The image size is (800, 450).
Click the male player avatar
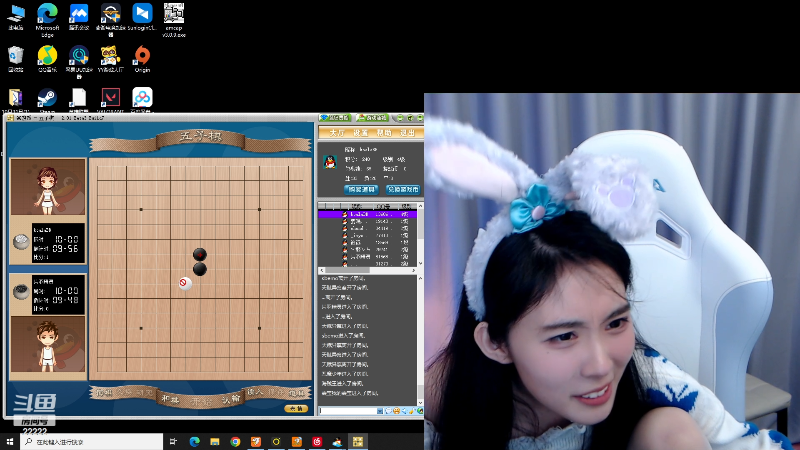pos(47,344)
